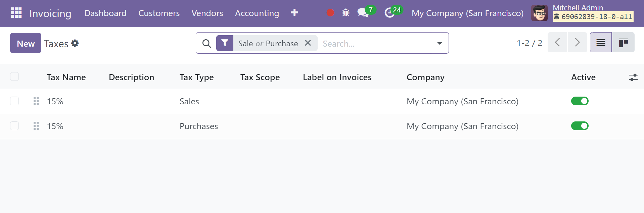Toggle Active switch for Sales tax
This screenshot has height=213, width=644.
pyautogui.click(x=580, y=101)
